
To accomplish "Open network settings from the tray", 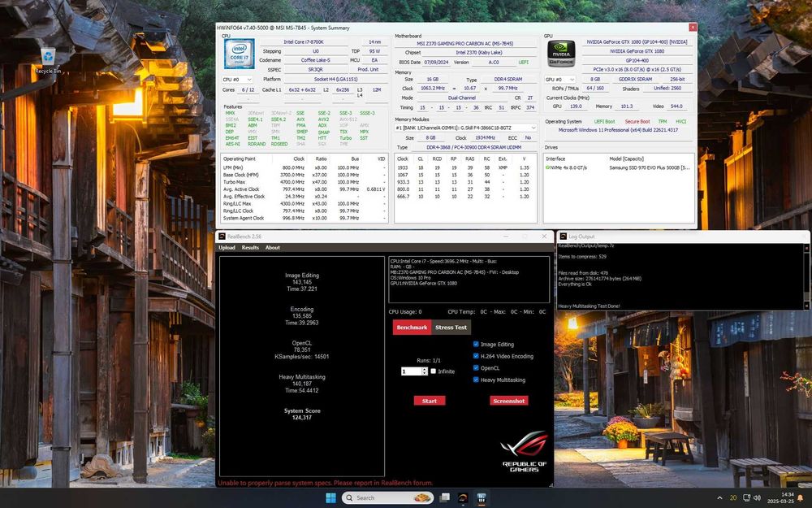I will click(746, 497).
